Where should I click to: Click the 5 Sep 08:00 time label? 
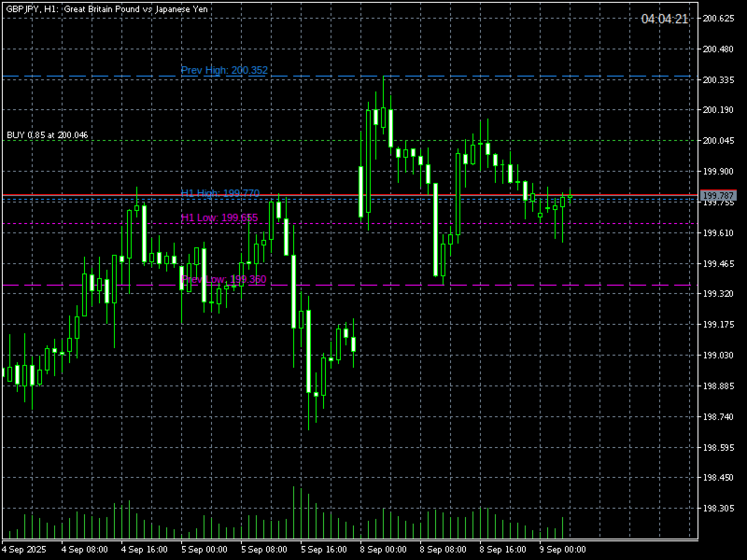click(x=264, y=550)
